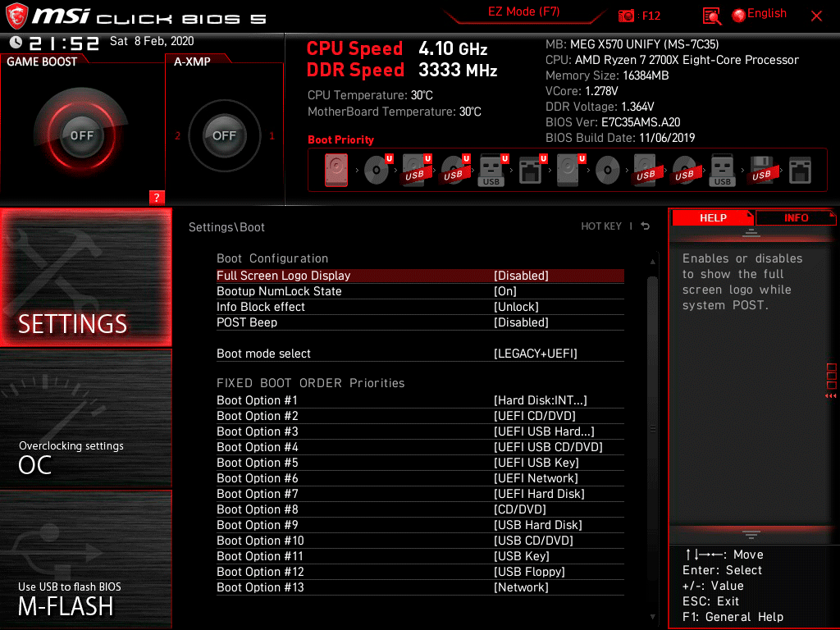Click the Settings\Boot breadcrumb

click(226, 227)
